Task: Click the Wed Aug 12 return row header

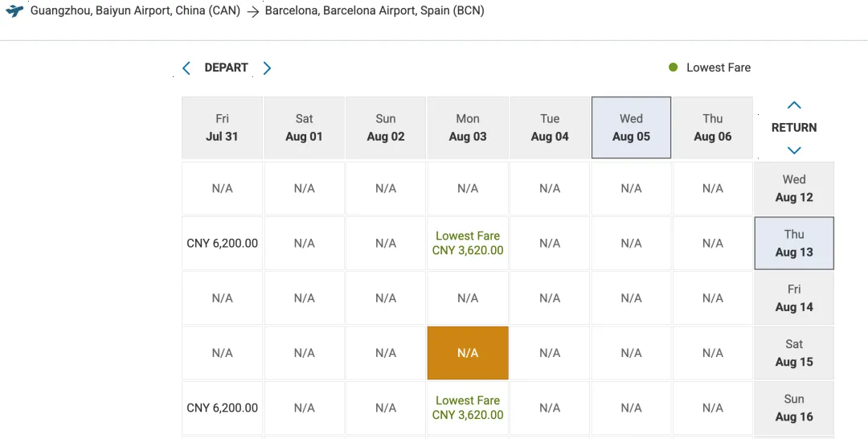Action: pyautogui.click(x=794, y=188)
